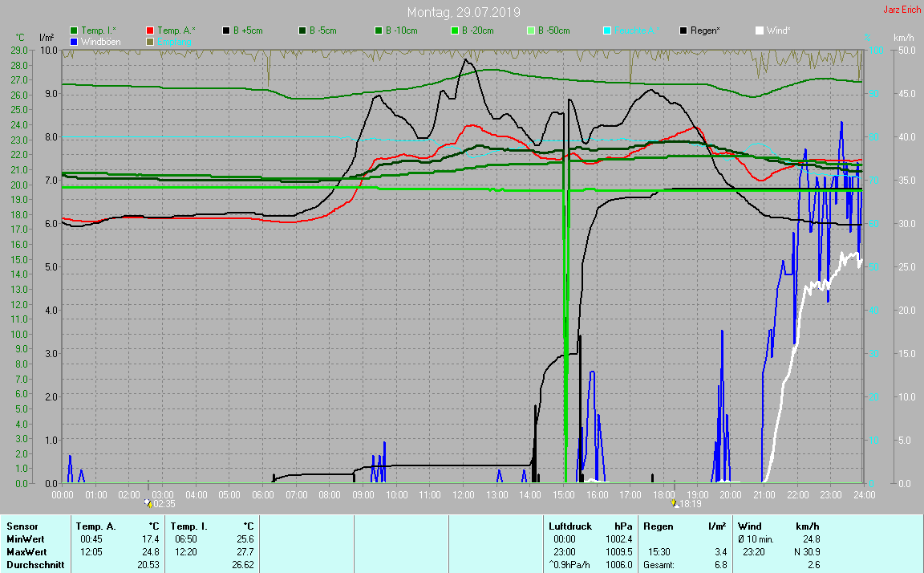Click the chart title "Montag, 29.07.2019"
This screenshot has width=924, height=573.
tap(464, 12)
